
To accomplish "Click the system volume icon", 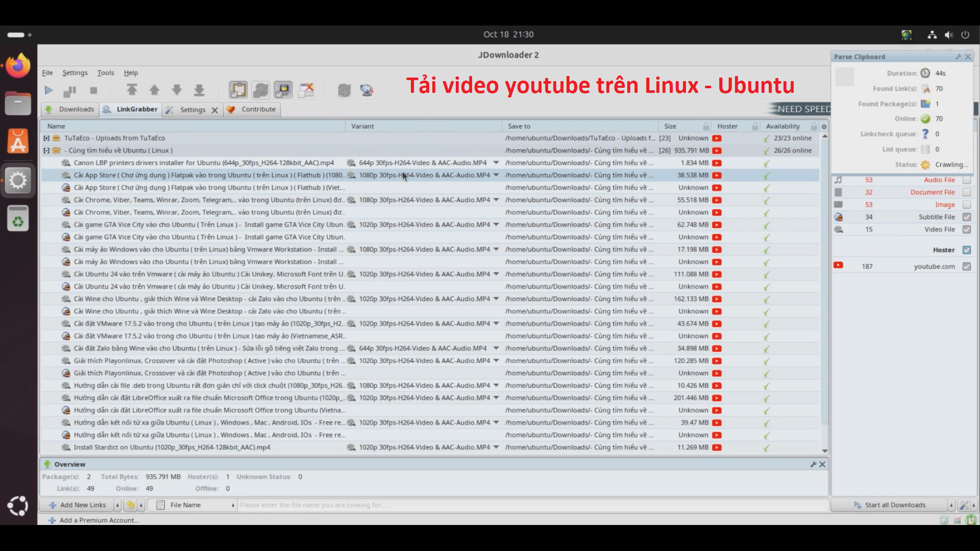I will pyautogui.click(x=948, y=35).
